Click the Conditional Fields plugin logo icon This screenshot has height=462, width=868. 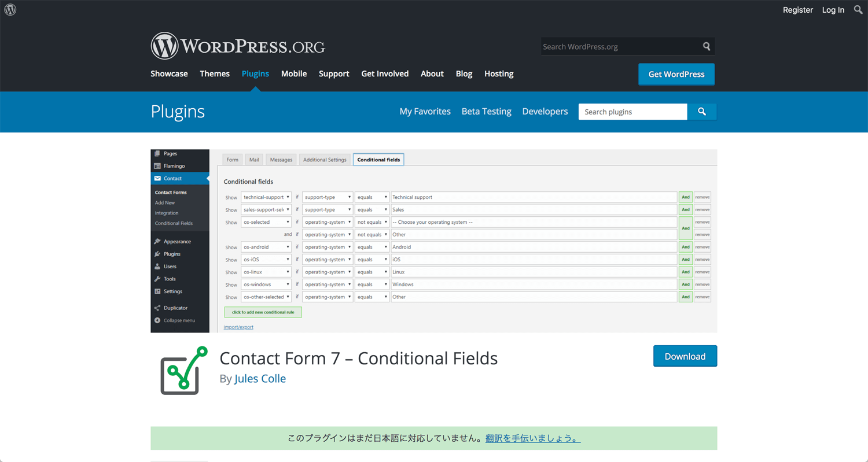click(184, 371)
